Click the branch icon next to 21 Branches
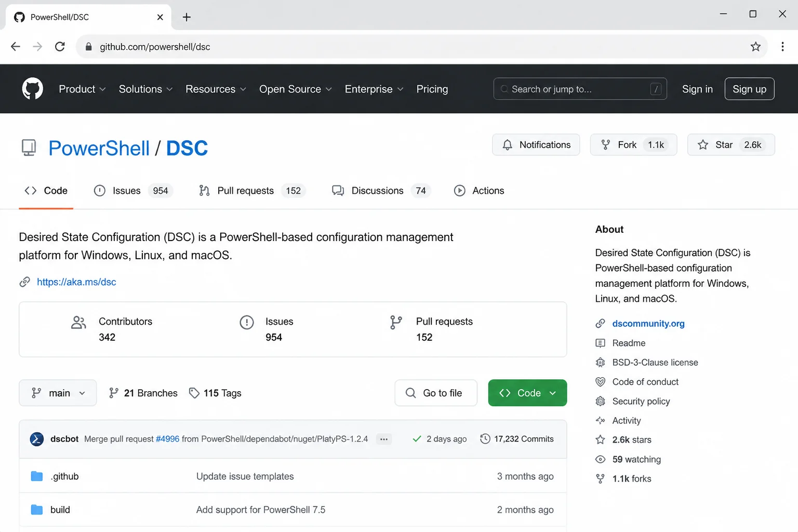 (x=113, y=393)
